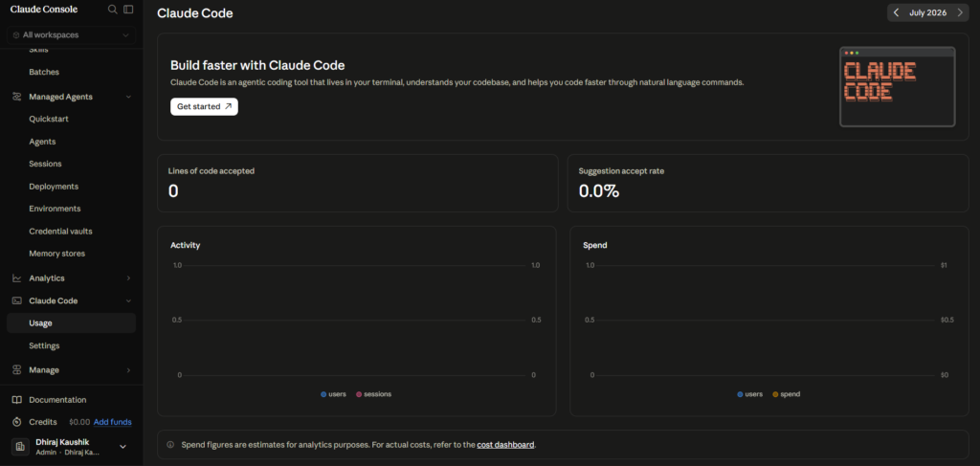Toggle users series in Activity chart legend

click(333, 394)
